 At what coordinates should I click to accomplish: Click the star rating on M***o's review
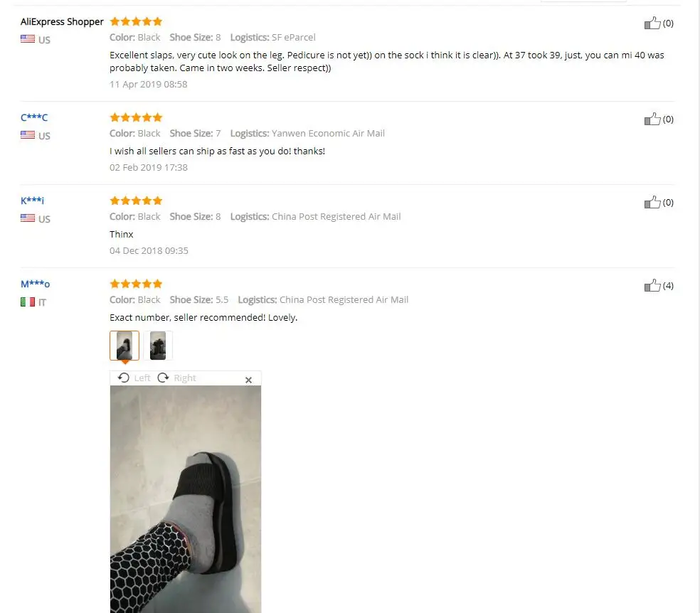click(136, 284)
